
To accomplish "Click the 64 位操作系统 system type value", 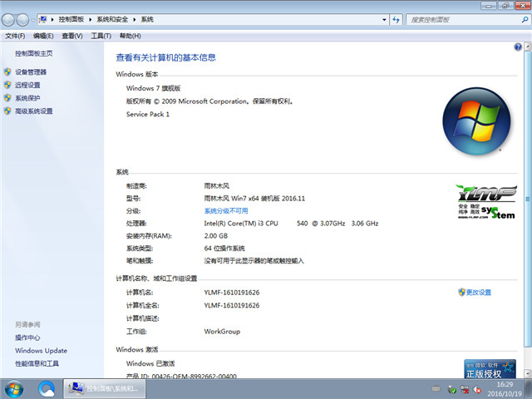I will [224, 249].
